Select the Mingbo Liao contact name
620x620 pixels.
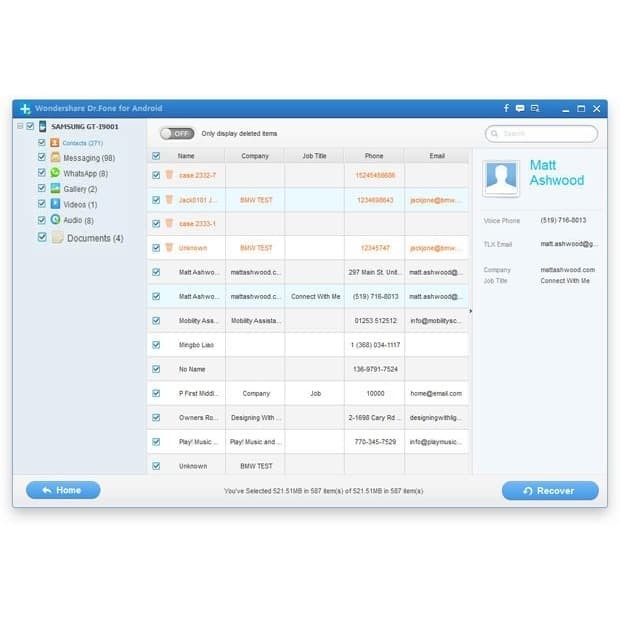click(x=196, y=345)
